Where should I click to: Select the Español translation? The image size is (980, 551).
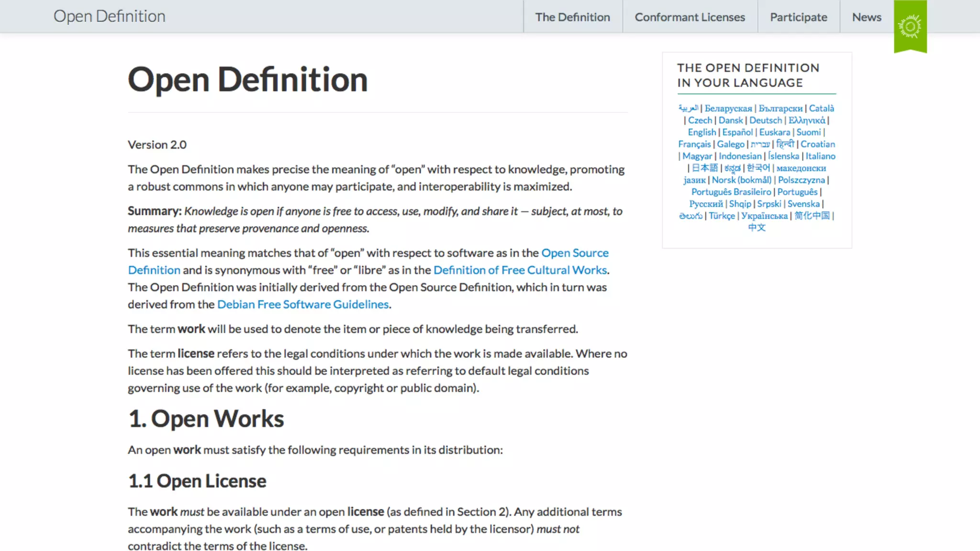tap(737, 132)
